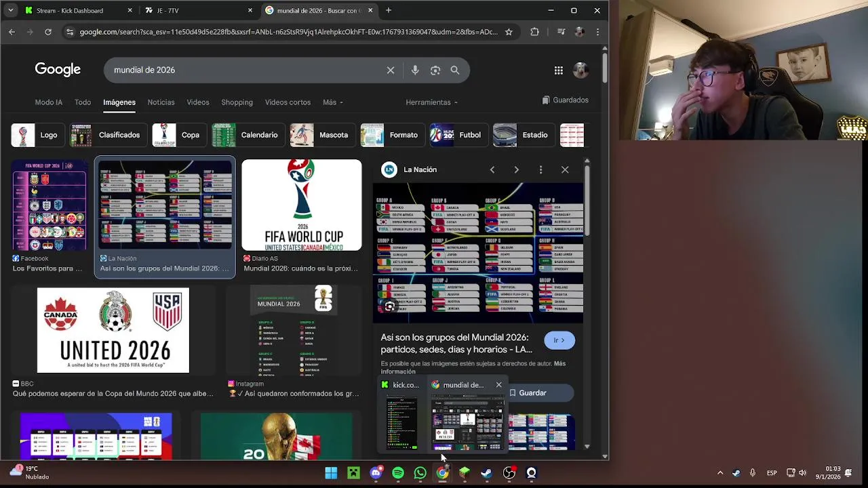This screenshot has height=488, width=868.
Task: Open the Windows Start menu
Action: 331,473
